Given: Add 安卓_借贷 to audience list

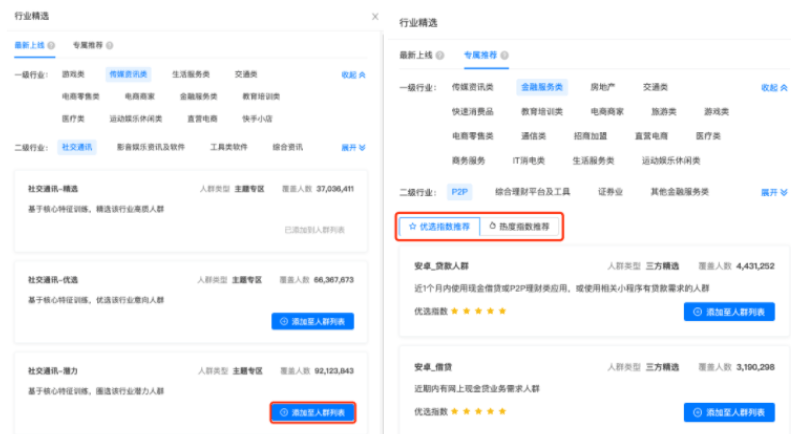Looking at the screenshot, I should (729, 412).
